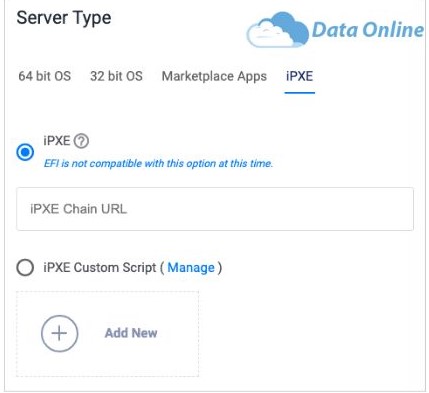Open the Manage scripts link
Image resolution: width=429 pixels, height=393 pixels.
191,267
